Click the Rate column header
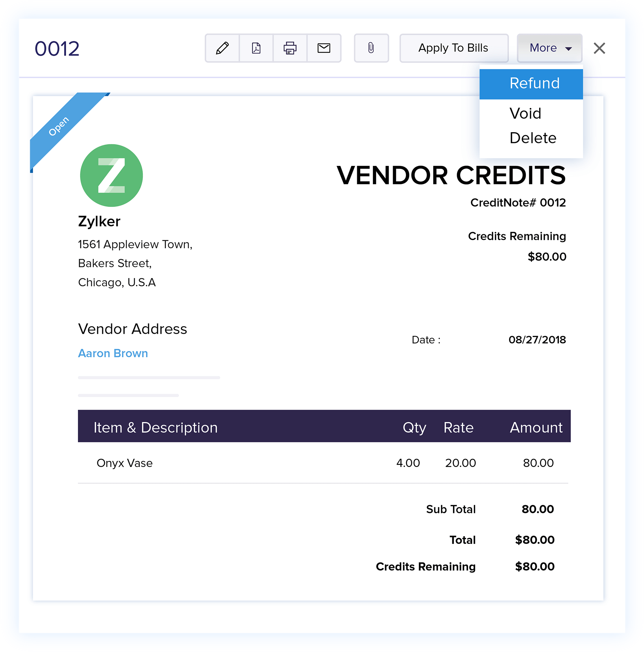The image size is (644, 652). (x=458, y=427)
